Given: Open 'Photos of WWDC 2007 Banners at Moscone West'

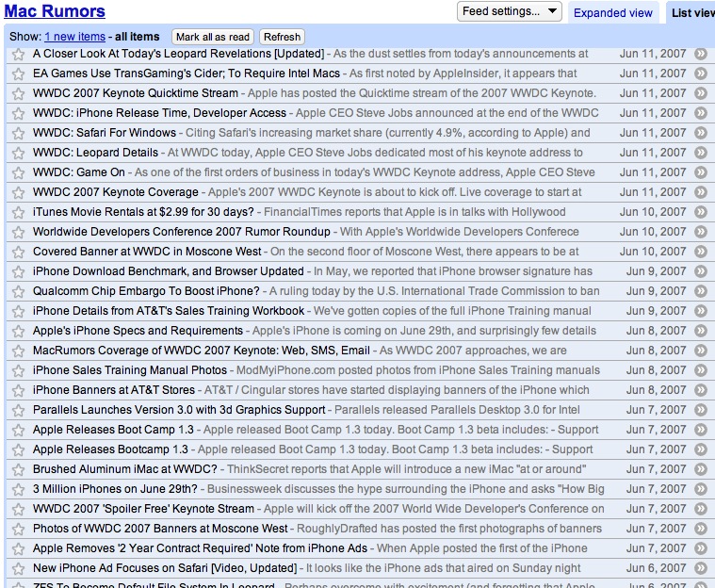Looking at the screenshot, I should click(x=160, y=529).
